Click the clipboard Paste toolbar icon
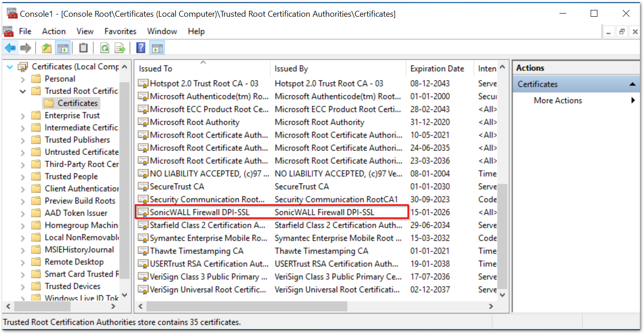The image size is (644, 334). point(83,48)
